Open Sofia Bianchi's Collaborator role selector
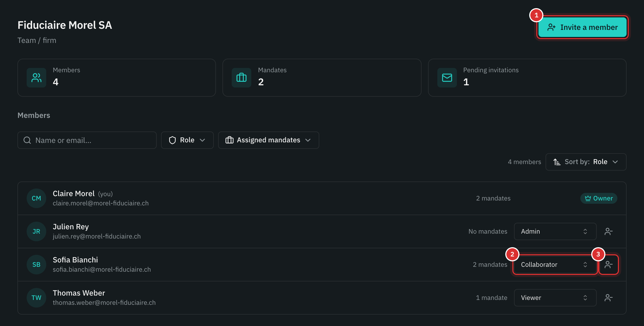 (x=555, y=265)
